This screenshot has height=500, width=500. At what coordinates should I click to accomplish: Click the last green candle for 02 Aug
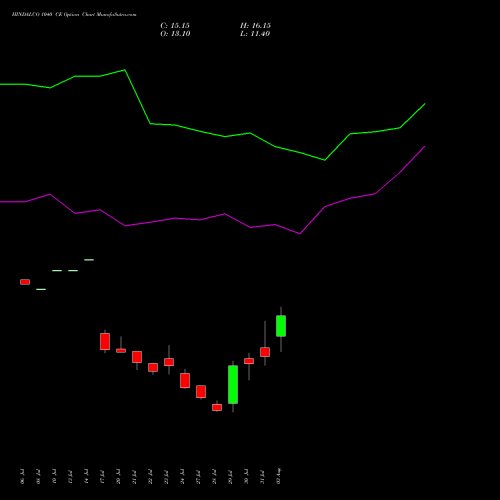(281, 326)
